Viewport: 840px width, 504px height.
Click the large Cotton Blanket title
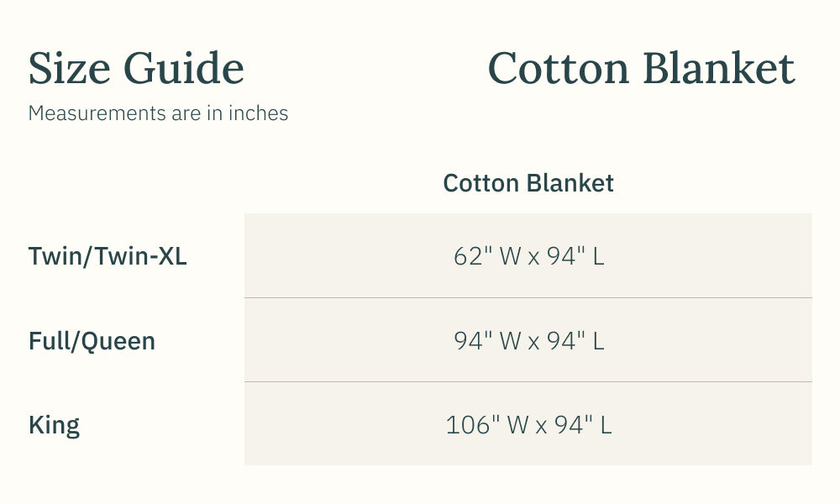click(x=641, y=69)
